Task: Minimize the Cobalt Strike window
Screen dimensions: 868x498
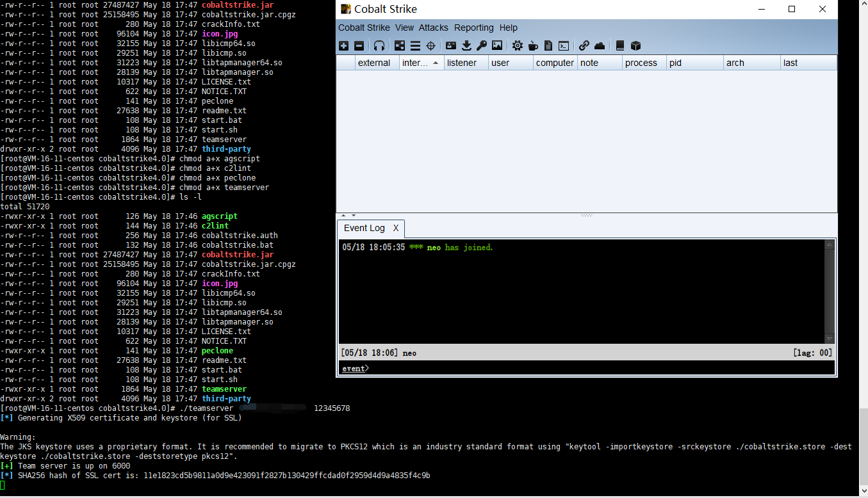Action: point(761,9)
